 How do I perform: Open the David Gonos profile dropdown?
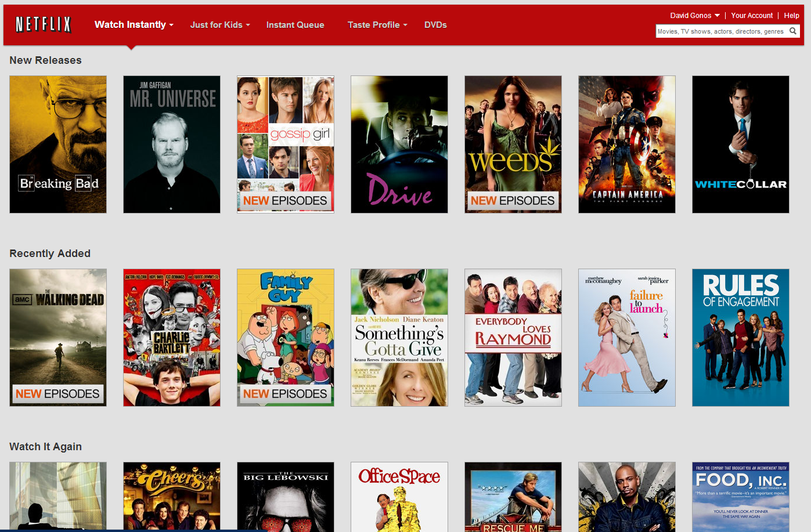694,16
